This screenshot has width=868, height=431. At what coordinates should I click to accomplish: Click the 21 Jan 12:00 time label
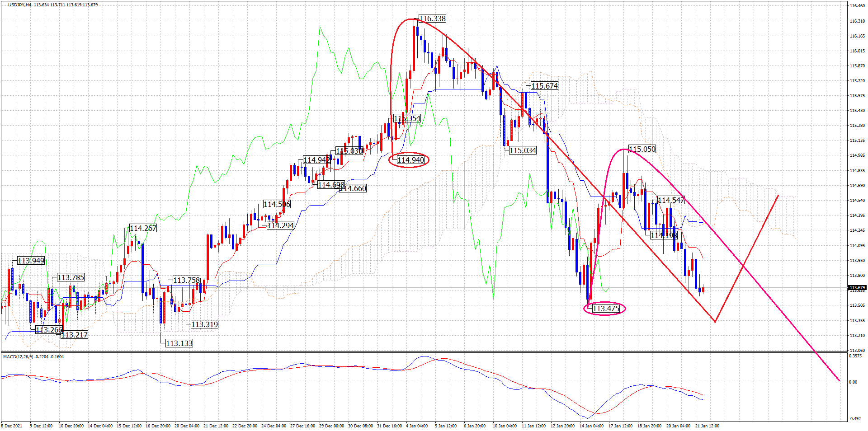click(707, 426)
